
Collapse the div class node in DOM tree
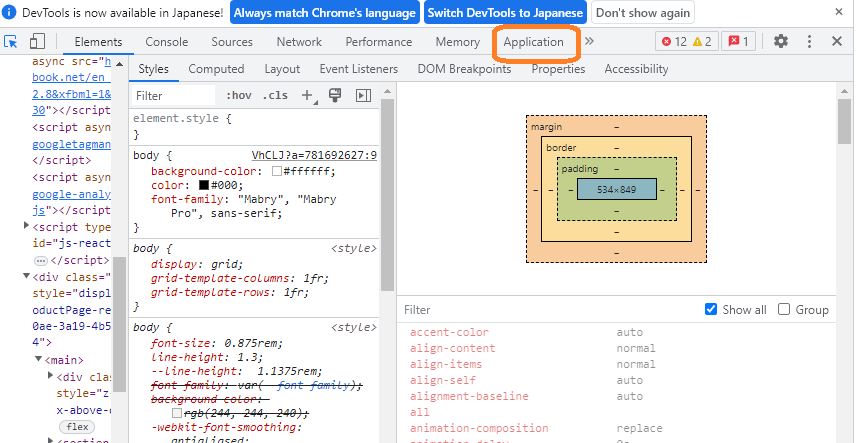(x=26, y=276)
